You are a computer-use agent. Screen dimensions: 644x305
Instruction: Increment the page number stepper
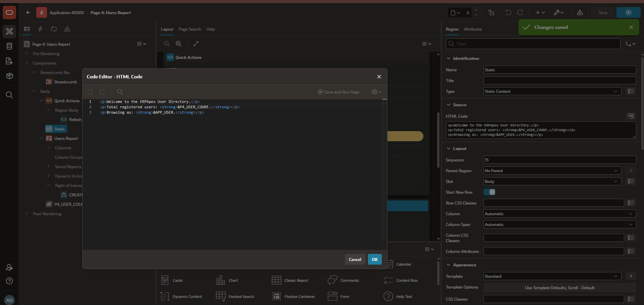click(x=476, y=10)
